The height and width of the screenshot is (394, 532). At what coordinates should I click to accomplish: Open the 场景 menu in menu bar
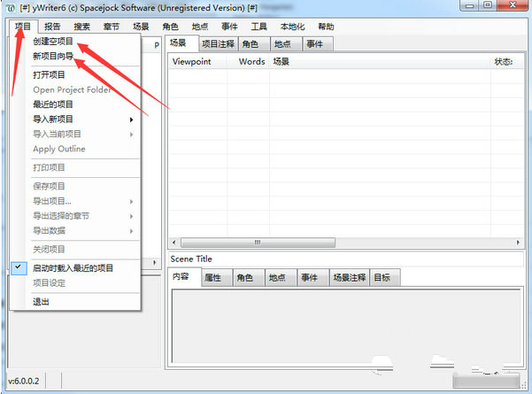click(141, 27)
